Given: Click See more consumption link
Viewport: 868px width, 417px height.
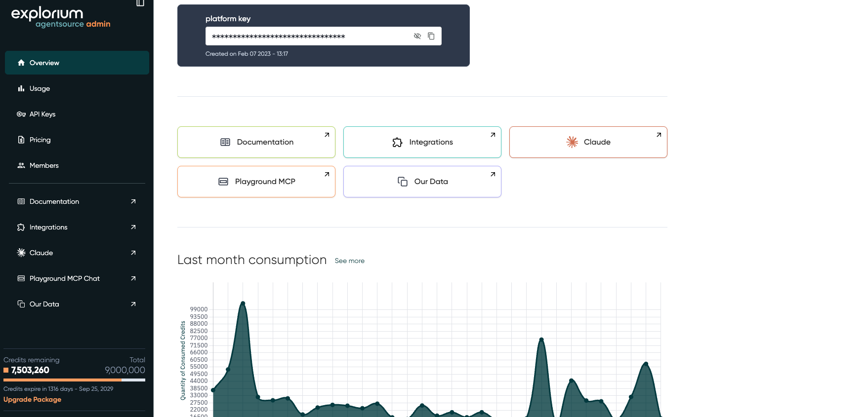Looking at the screenshot, I should 350,261.
